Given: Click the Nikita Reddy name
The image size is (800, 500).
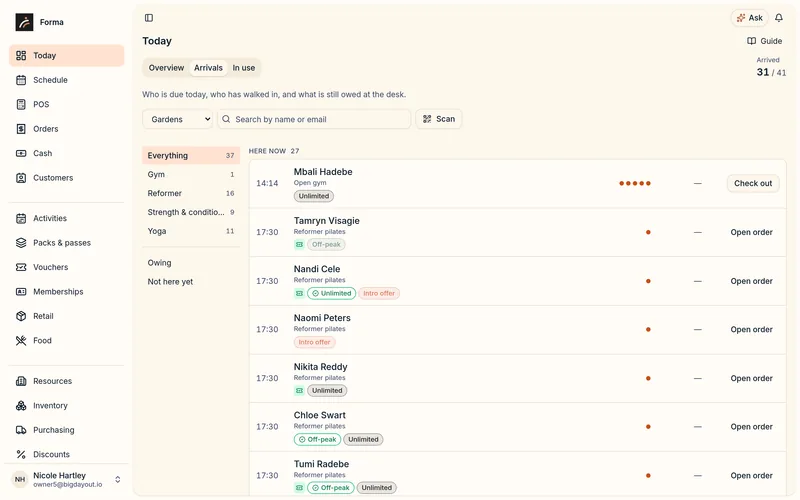Looking at the screenshot, I should point(320,367).
